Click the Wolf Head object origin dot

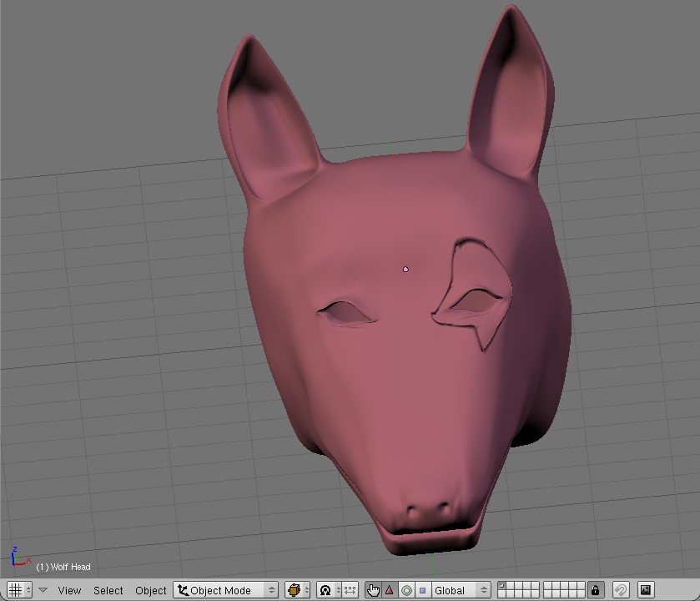[x=405, y=270]
